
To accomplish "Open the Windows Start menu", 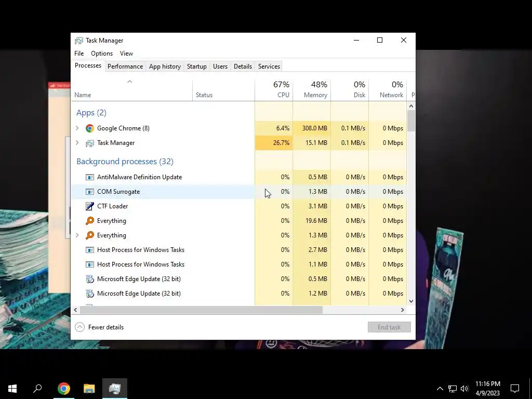I will point(12,389).
